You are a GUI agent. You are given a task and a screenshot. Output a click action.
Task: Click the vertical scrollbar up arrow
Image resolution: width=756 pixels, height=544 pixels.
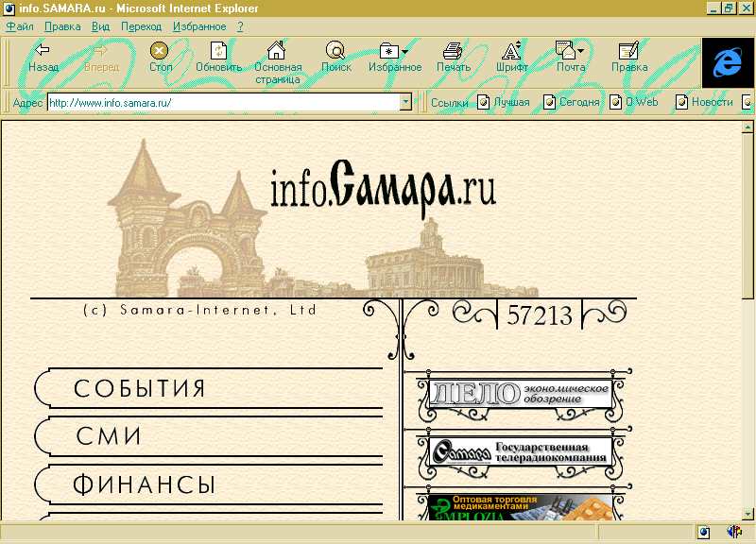[747, 127]
